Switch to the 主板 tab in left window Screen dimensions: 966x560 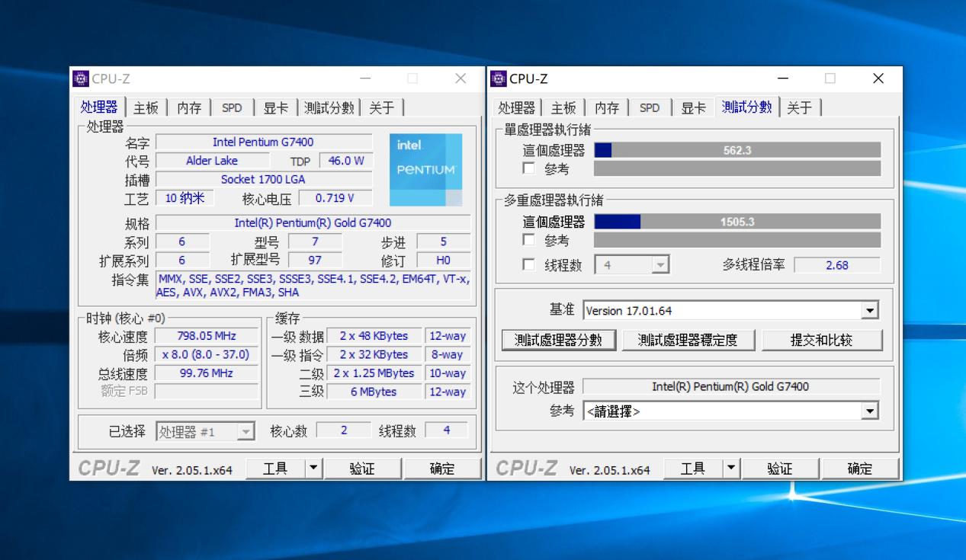coord(145,107)
